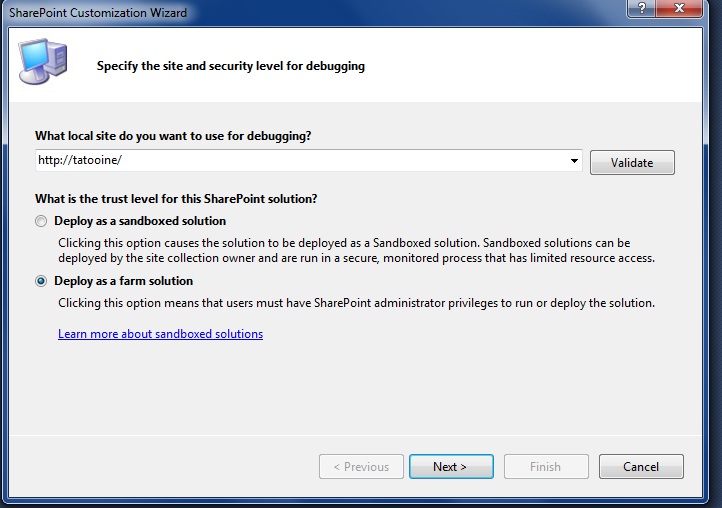Screen dimensions: 722x508
Task: Click the sandboxed solution description text
Action: [356, 251]
